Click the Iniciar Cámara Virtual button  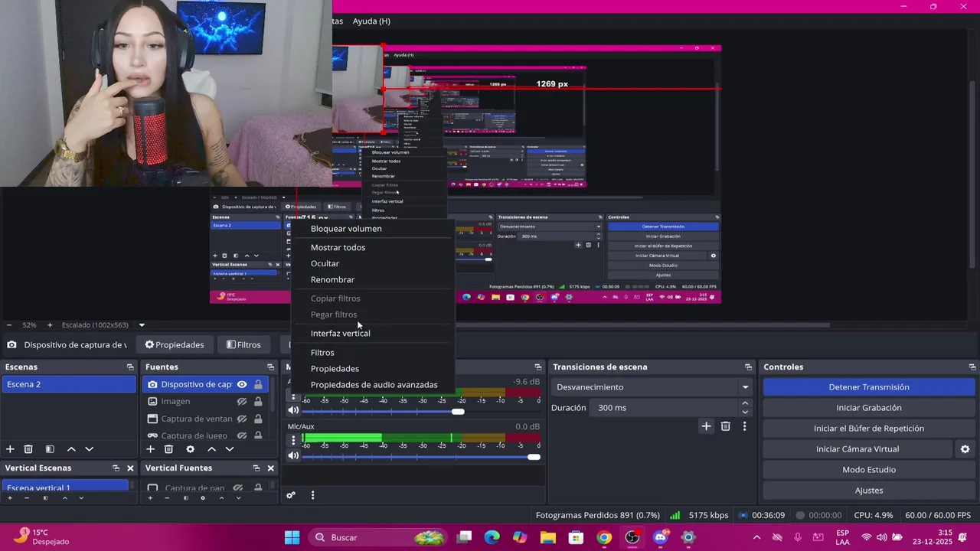(x=857, y=449)
